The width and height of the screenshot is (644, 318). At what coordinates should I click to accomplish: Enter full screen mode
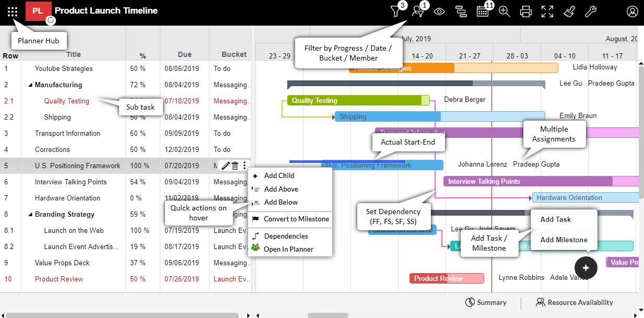[x=547, y=11]
